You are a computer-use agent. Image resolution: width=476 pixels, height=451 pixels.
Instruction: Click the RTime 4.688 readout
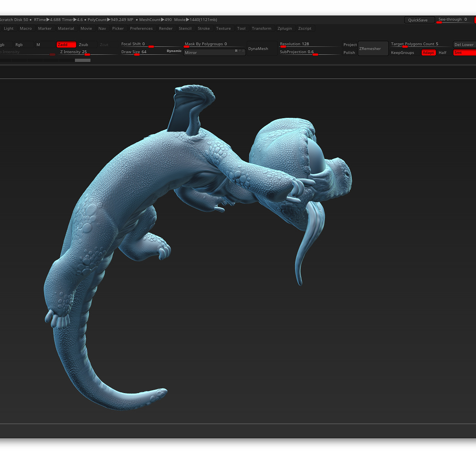click(48, 20)
